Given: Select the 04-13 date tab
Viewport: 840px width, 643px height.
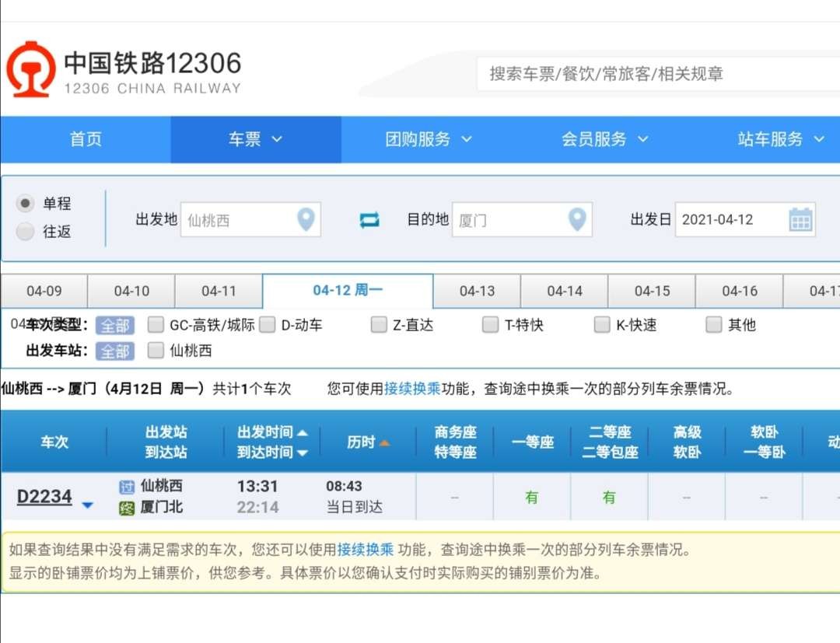Looking at the screenshot, I should click(477, 292).
